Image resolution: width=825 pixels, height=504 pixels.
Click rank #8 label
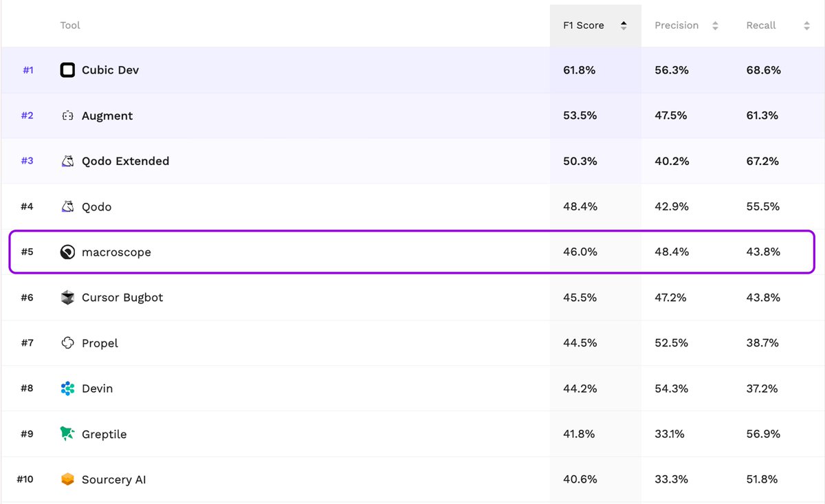coord(27,388)
